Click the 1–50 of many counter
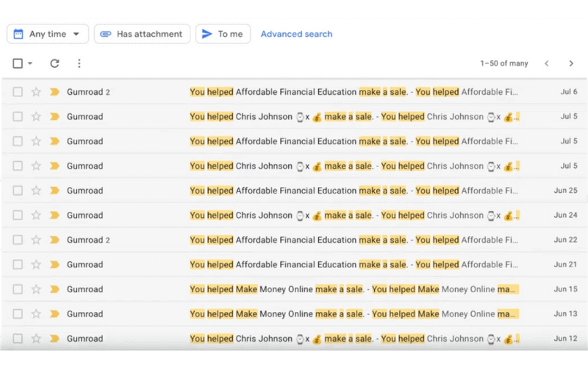588x368 pixels. pos(504,63)
